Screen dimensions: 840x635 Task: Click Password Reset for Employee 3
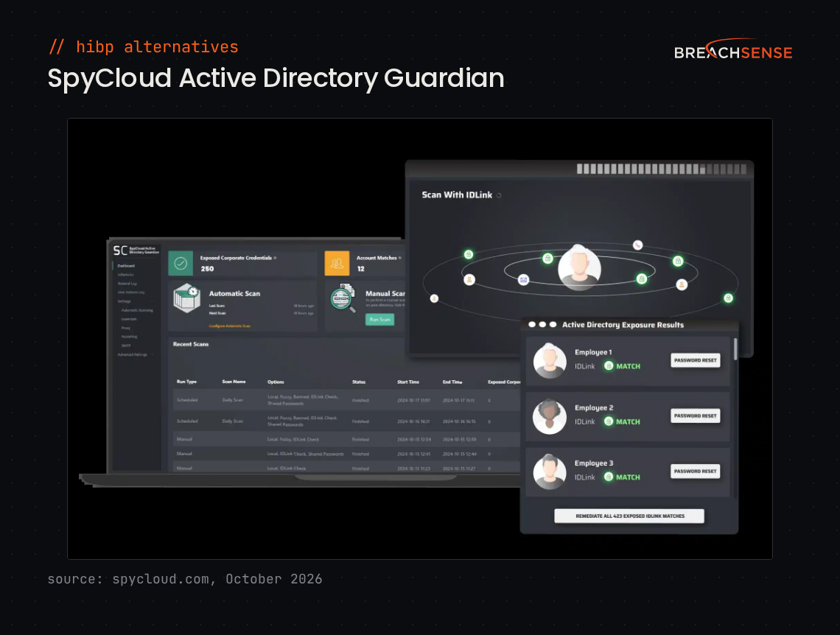(696, 471)
